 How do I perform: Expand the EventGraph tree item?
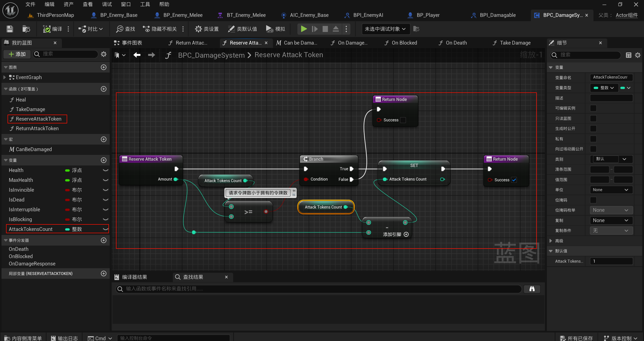(x=5, y=77)
